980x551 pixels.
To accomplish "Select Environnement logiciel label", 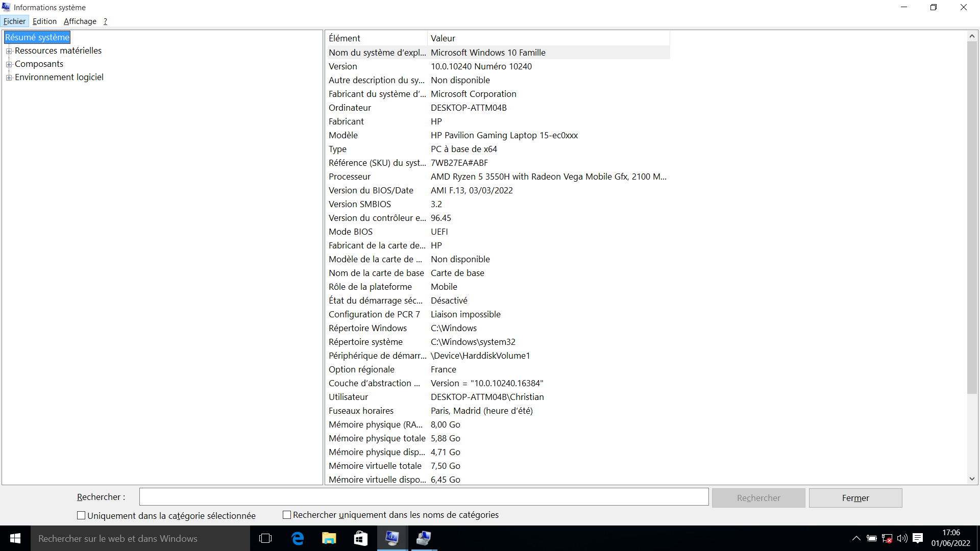I will point(59,77).
